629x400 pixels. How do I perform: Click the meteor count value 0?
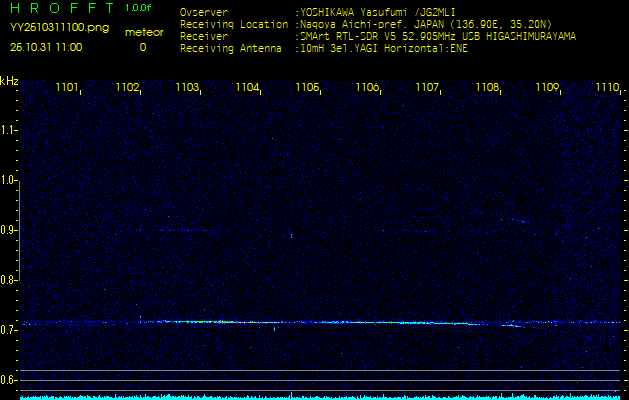142,47
